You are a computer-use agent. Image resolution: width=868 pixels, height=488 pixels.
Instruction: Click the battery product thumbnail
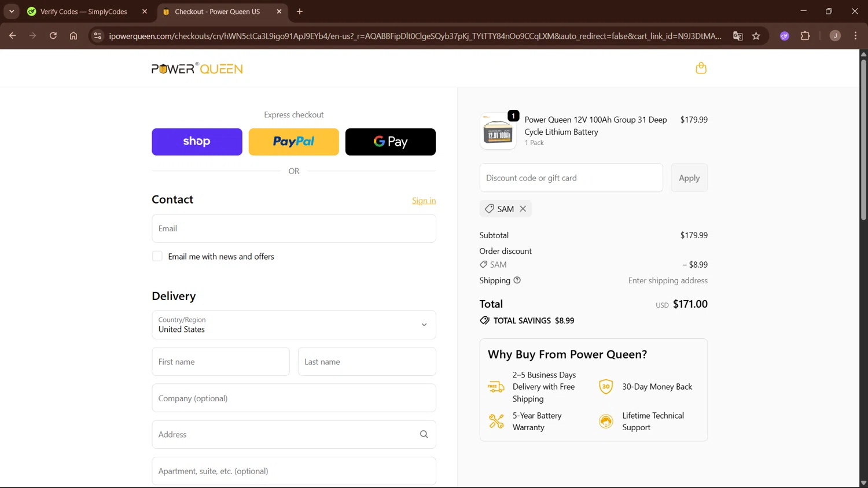click(498, 131)
